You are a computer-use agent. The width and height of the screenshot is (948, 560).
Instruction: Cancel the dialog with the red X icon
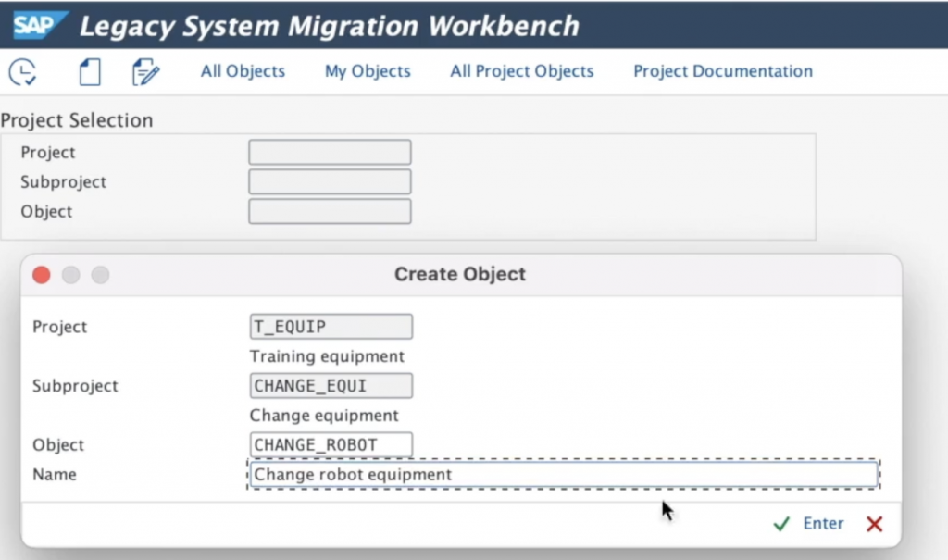pos(874,525)
